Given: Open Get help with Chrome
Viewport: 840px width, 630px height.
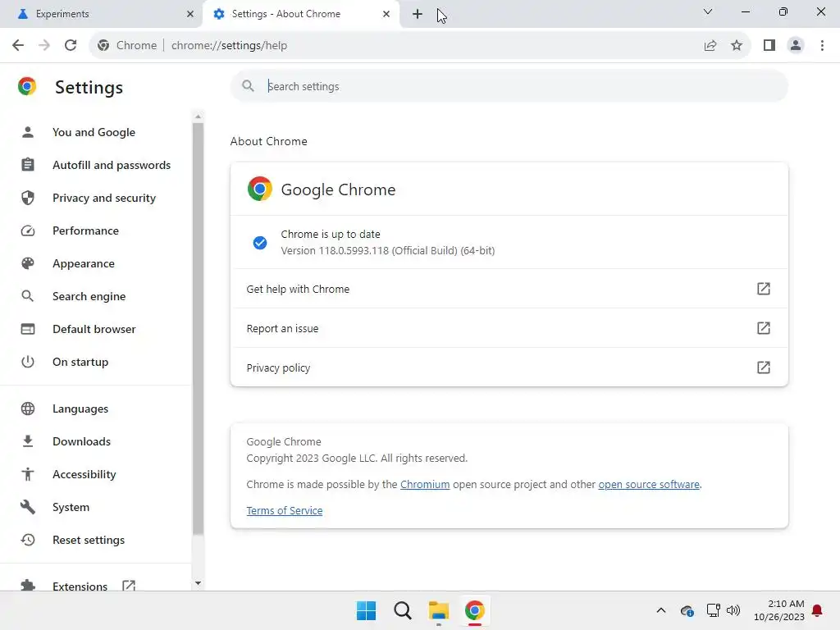Looking at the screenshot, I should pos(509,289).
